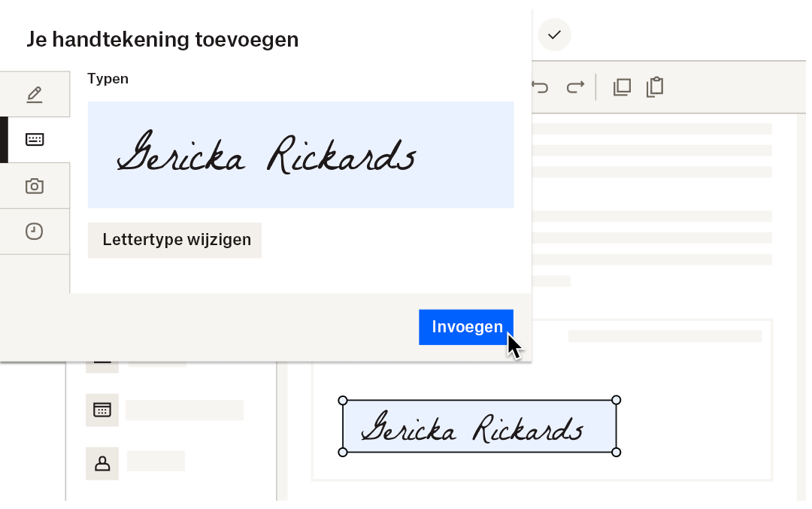812x509 pixels.
Task: Click the blue Invoegen button
Action: click(466, 327)
